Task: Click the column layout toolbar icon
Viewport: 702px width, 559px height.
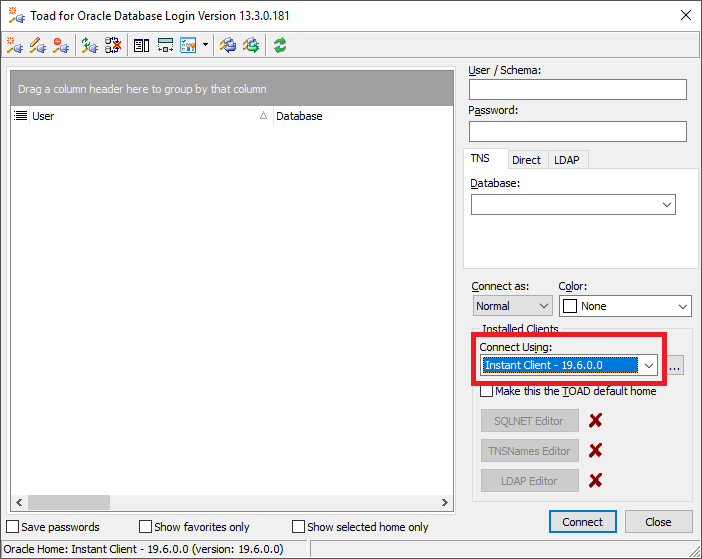Action: click(165, 45)
